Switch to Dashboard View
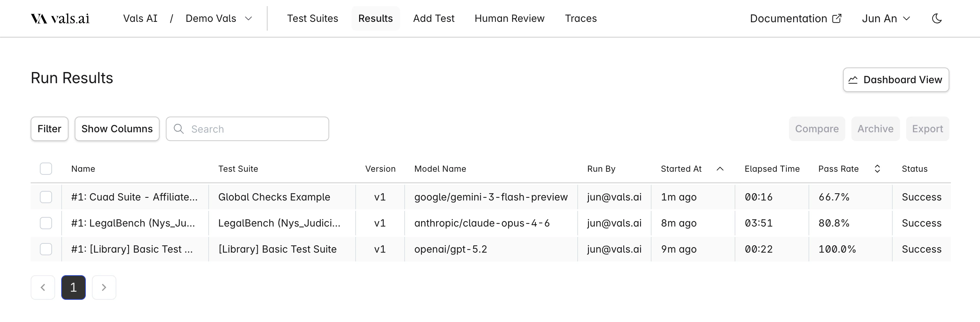Screen dimensions: 980x322 [896, 80]
